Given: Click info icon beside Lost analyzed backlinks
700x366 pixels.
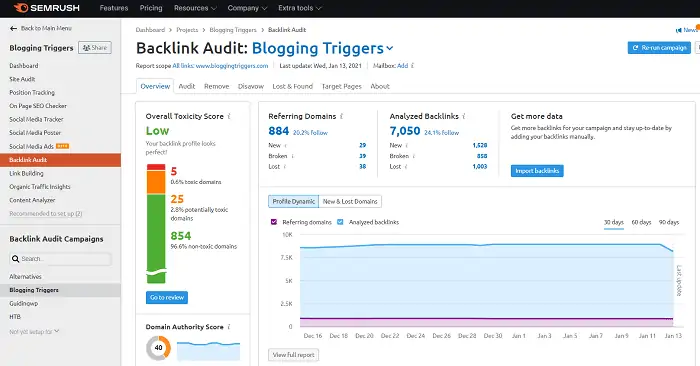Looking at the screenshot, I should click(x=406, y=167).
